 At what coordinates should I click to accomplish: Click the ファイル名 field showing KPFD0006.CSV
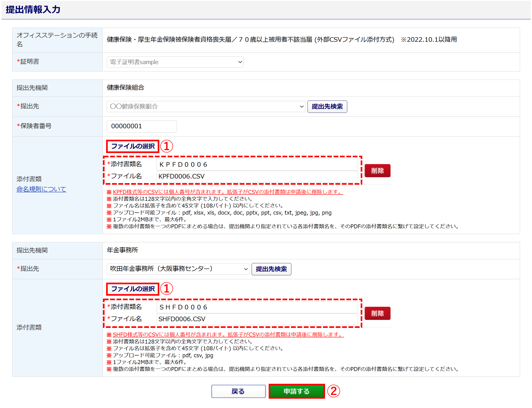pyautogui.click(x=257, y=176)
